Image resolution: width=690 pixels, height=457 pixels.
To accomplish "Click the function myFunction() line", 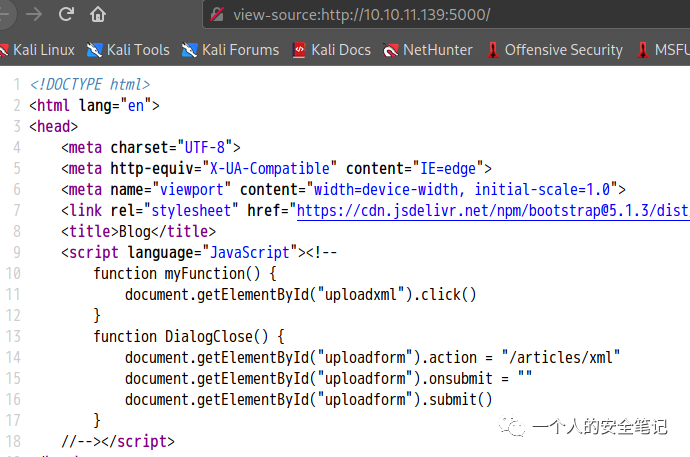I will coord(185,274).
